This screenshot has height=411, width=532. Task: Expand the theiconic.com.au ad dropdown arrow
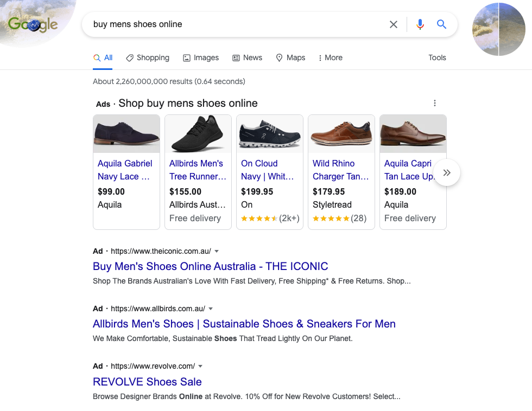[217, 252]
